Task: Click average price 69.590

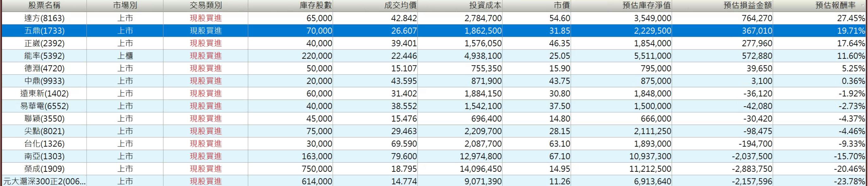Action: pos(404,144)
